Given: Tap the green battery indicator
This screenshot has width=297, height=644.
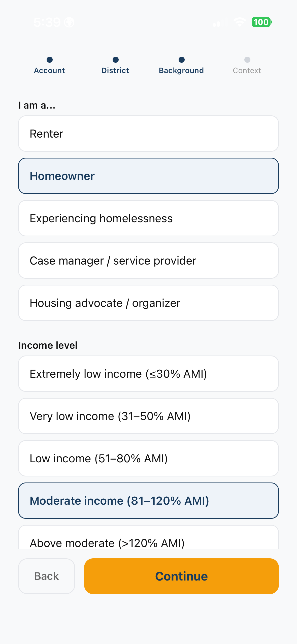Looking at the screenshot, I should click(262, 22).
